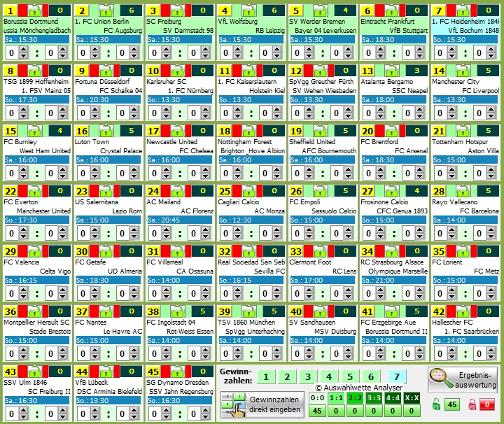504x424 pixels.
Task: Click the padlock icon on match 41 Erzgebirge Aue
Action: click(x=391, y=311)
